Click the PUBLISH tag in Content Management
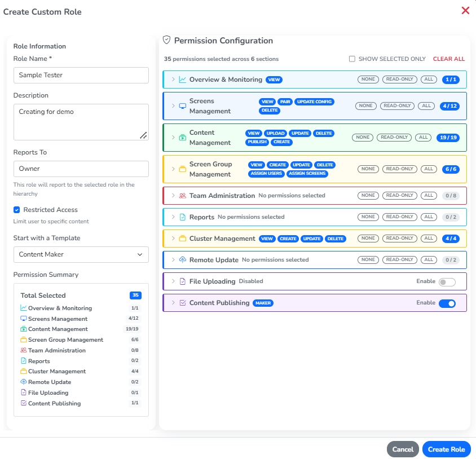 [257, 142]
